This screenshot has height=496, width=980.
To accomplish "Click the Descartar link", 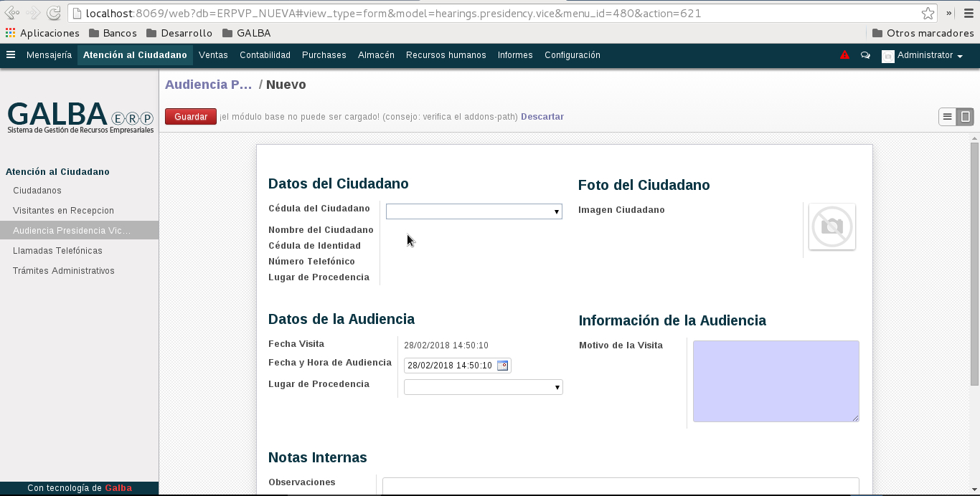I will pos(542,117).
